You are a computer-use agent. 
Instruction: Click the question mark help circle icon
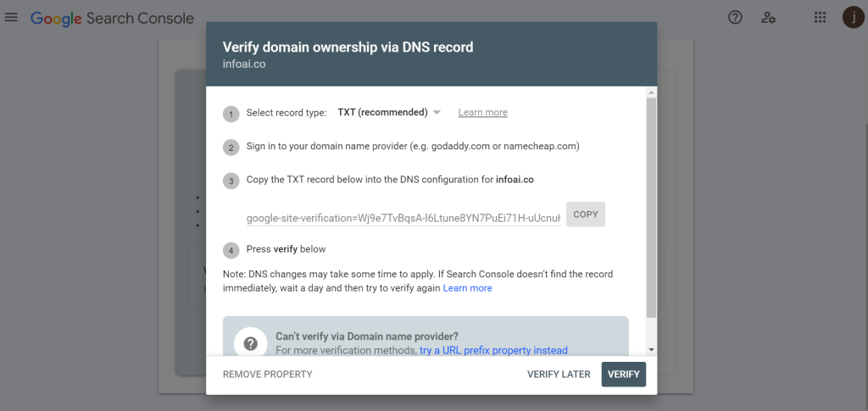[250, 343]
